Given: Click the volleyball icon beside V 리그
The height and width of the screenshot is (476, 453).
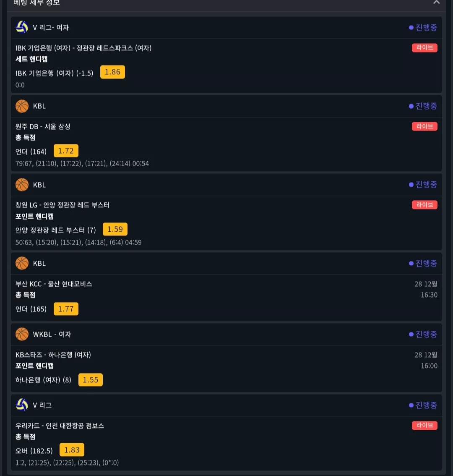Looking at the screenshot, I should 22,405.
